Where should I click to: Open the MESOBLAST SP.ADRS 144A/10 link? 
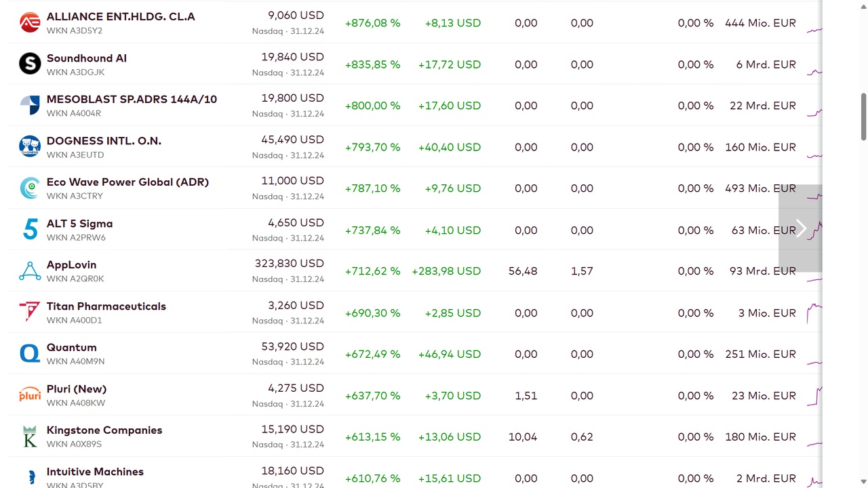(x=132, y=100)
